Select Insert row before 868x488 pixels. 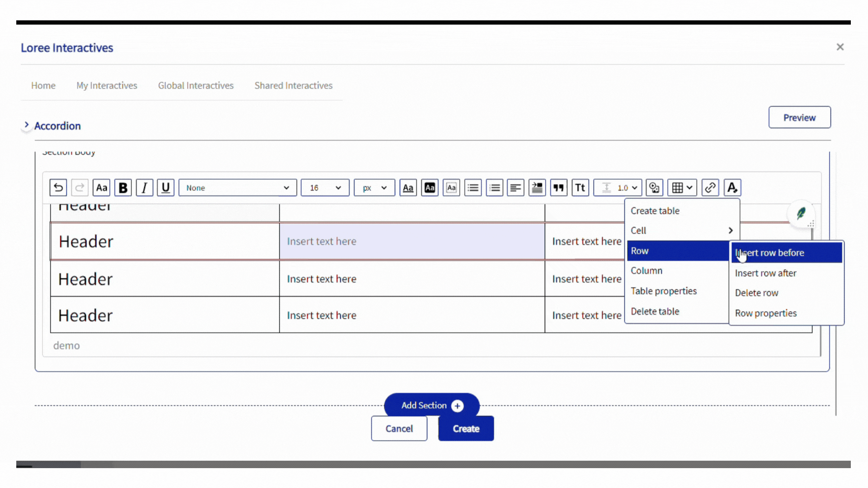click(x=787, y=253)
